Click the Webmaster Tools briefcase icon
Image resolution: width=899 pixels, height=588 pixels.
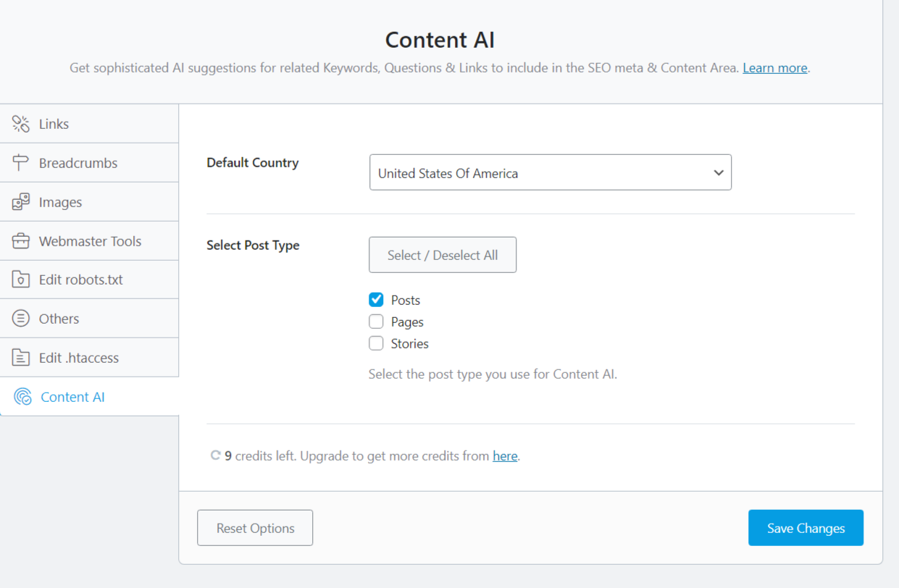coord(21,241)
